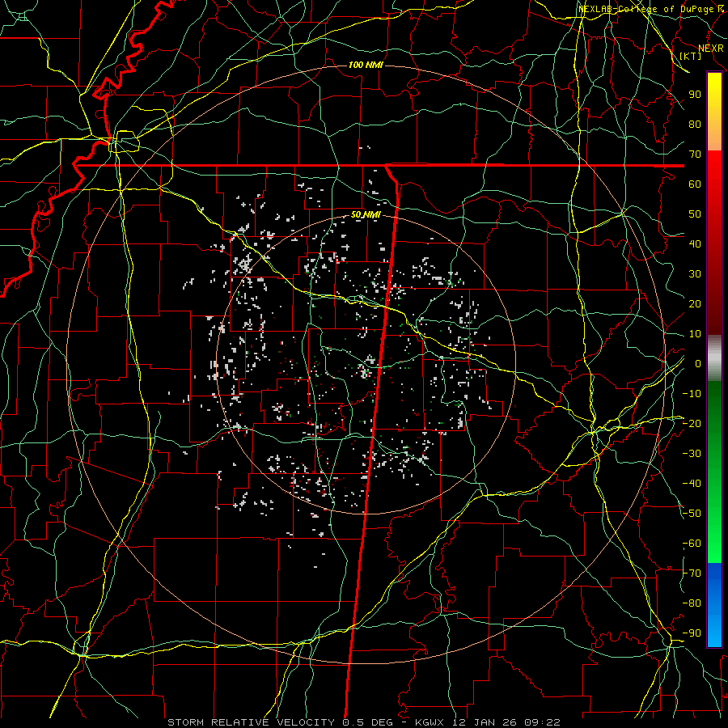
Task: Click the 100 NMI range ring label
Action: [x=366, y=65]
